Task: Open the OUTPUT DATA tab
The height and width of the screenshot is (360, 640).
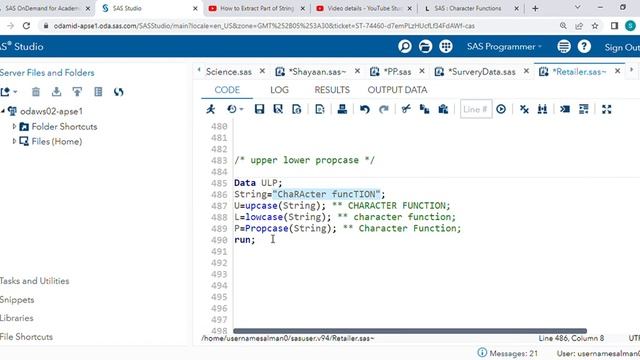Action: [397, 90]
